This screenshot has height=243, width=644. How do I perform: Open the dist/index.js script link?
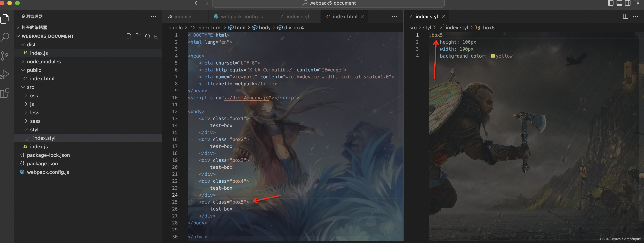246,98
